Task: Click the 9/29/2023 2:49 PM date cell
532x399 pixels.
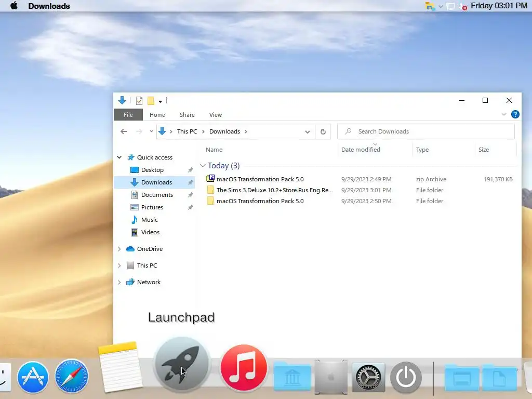Action: click(366, 179)
